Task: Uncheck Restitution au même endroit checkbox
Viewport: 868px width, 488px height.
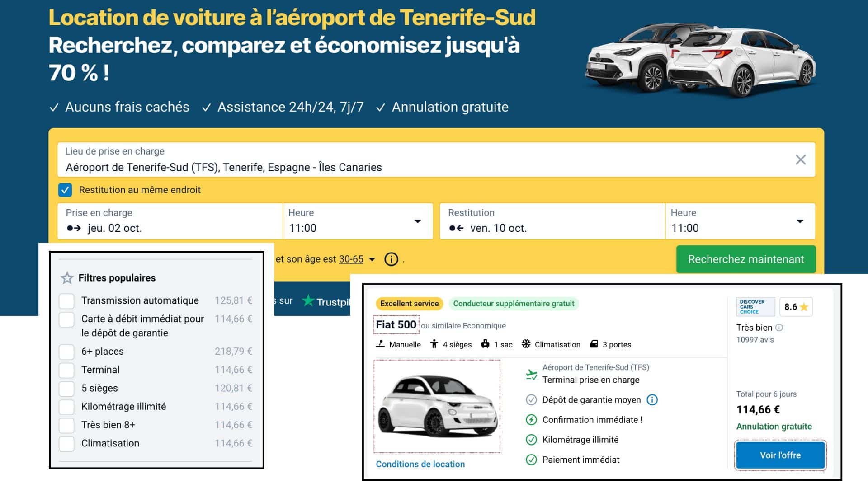Action: (65, 190)
